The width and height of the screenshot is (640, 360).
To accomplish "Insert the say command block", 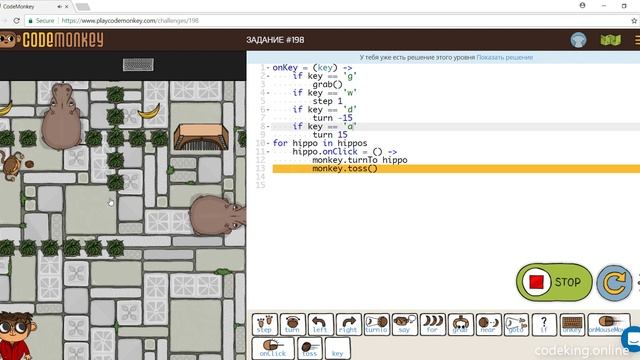I will coord(404,324).
